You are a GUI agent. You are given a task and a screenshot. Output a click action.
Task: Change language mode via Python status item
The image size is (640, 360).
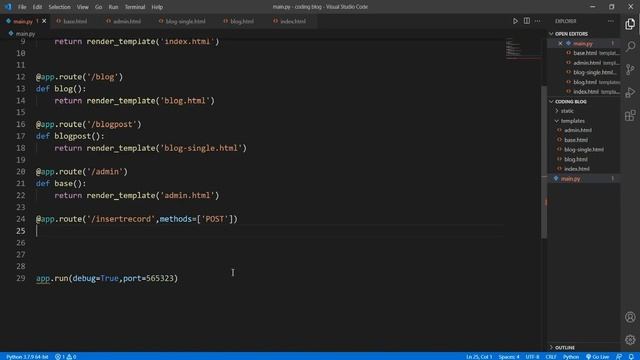click(571, 357)
